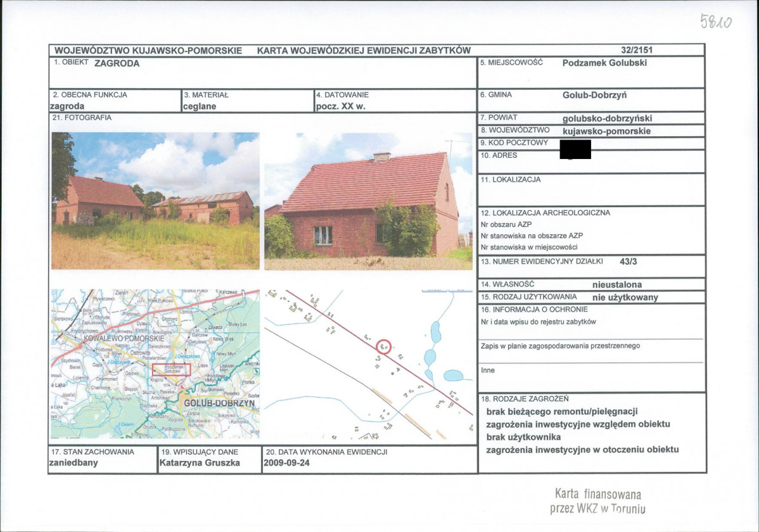
Task: Select voivodeship value 'kujawsko-pomorskie' in field 8
Action: click(x=606, y=131)
